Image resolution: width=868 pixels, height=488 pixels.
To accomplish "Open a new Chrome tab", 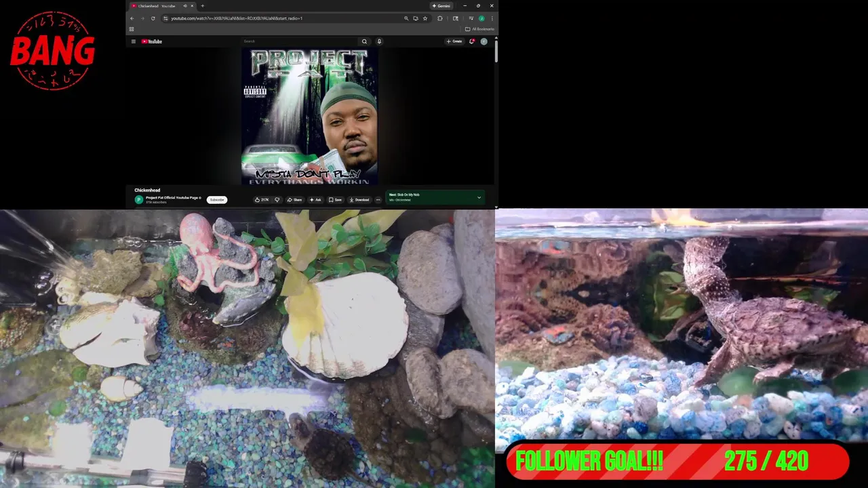I will 202,6.
